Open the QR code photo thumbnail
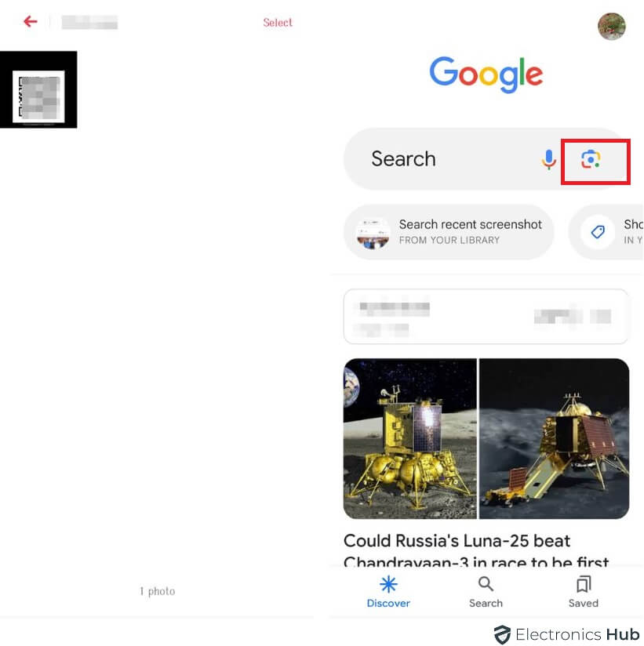 tap(38, 89)
